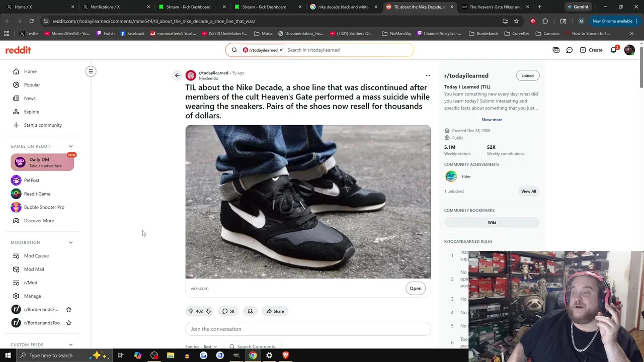The image size is (644, 362).
Task: Open Popular in sidebar
Action: point(43,85)
